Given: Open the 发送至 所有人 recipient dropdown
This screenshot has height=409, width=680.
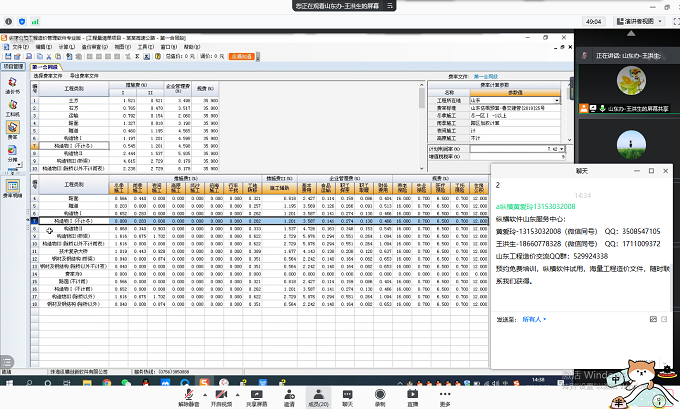Looking at the screenshot, I should 534,319.
